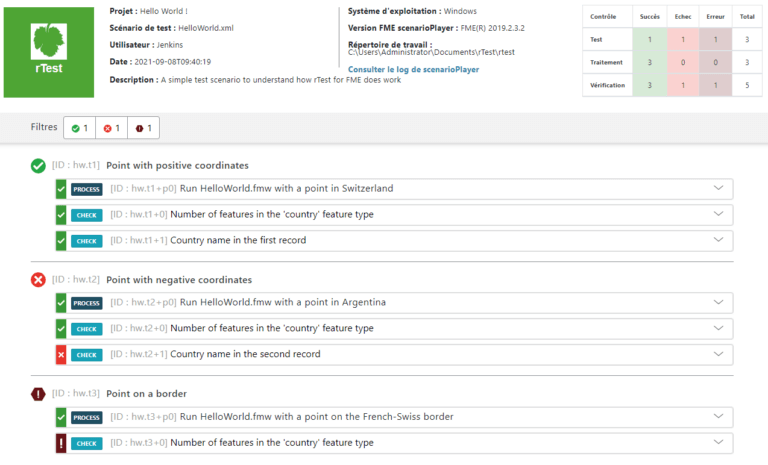Click the Test row Erreur count cell

pyautogui.click(x=716, y=39)
